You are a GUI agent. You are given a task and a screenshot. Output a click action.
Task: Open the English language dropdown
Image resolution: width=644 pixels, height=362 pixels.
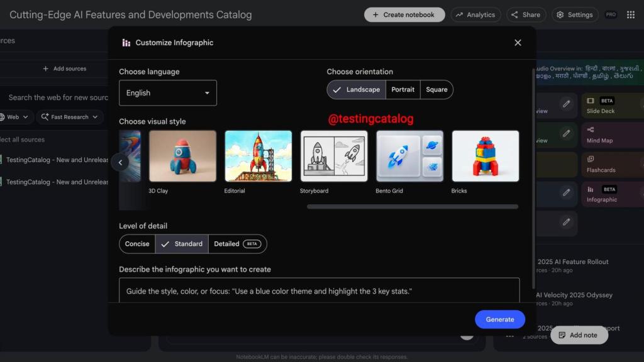tap(168, 93)
